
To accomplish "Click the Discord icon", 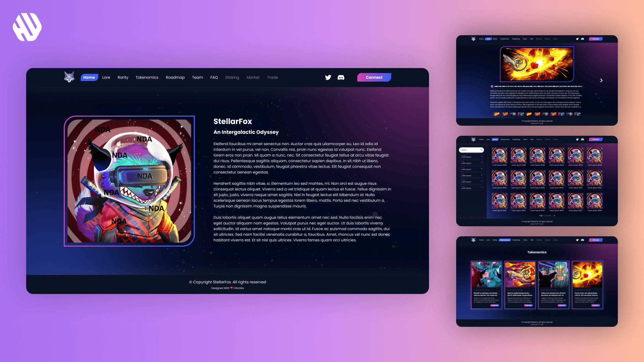I will 340,77.
